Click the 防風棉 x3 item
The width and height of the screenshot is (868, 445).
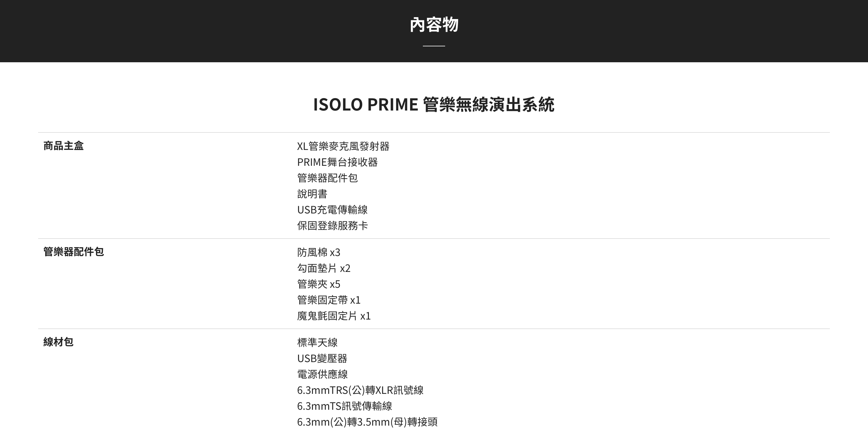click(x=318, y=252)
